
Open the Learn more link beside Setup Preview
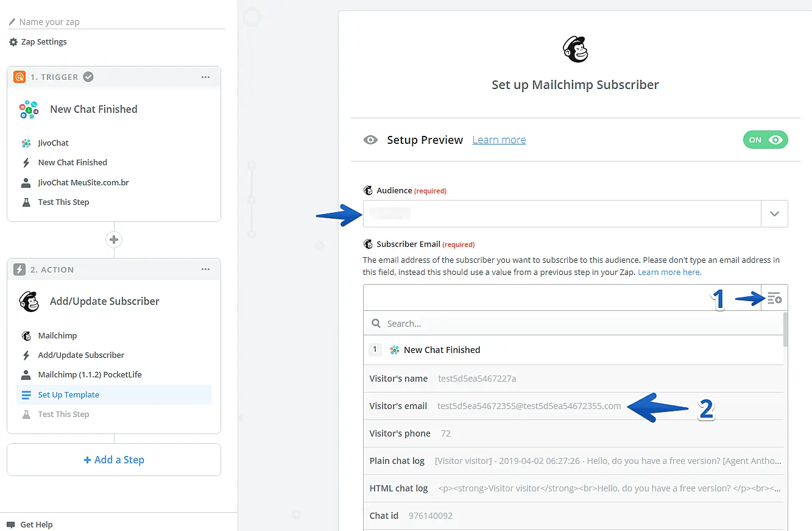tap(499, 140)
